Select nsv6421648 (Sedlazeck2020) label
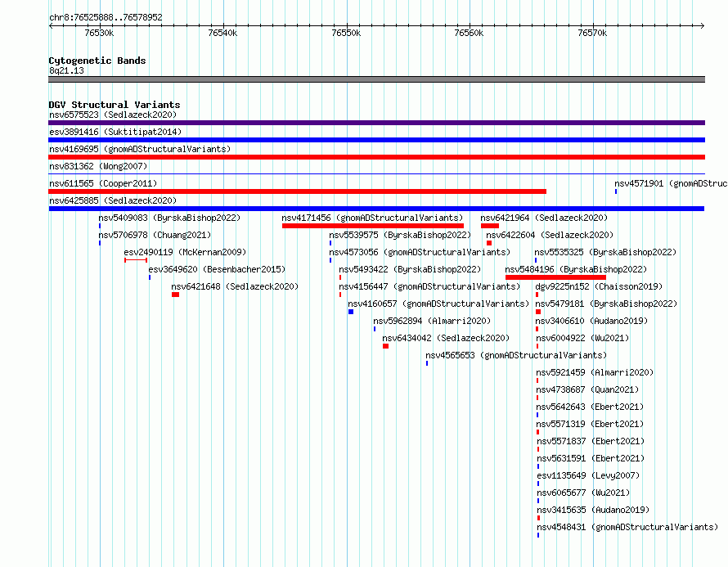 coord(235,286)
